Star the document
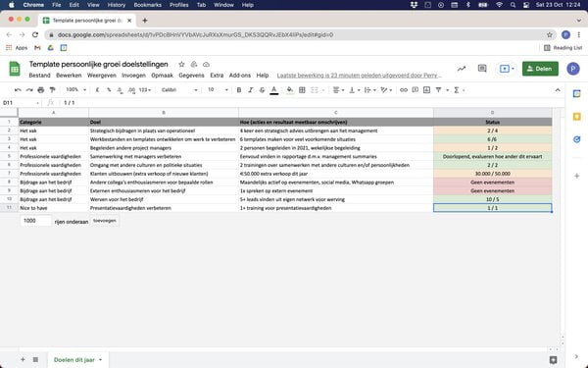The width and height of the screenshot is (588, 368). (x=181, y=64)
